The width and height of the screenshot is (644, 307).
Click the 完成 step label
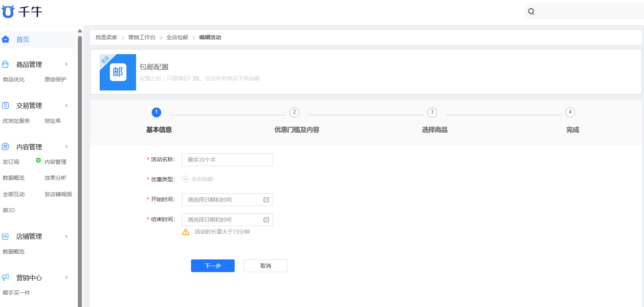pos(573,130)
